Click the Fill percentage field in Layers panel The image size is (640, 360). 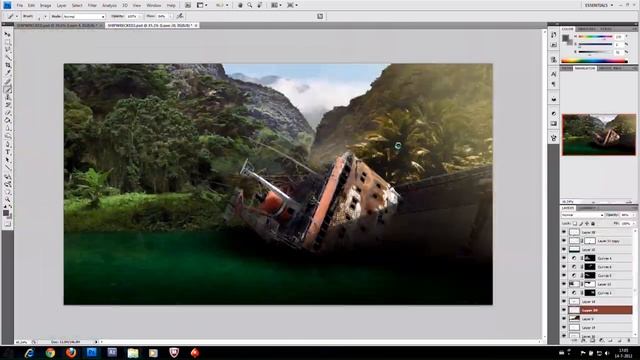click(x=626, y=224)
